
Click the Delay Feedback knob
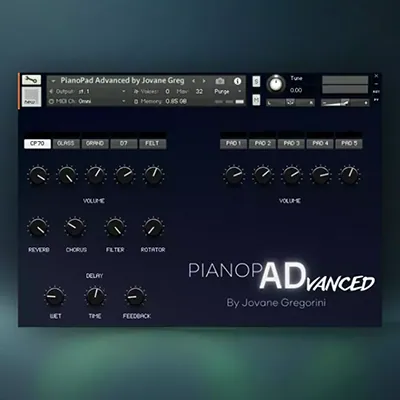[135, 296]
